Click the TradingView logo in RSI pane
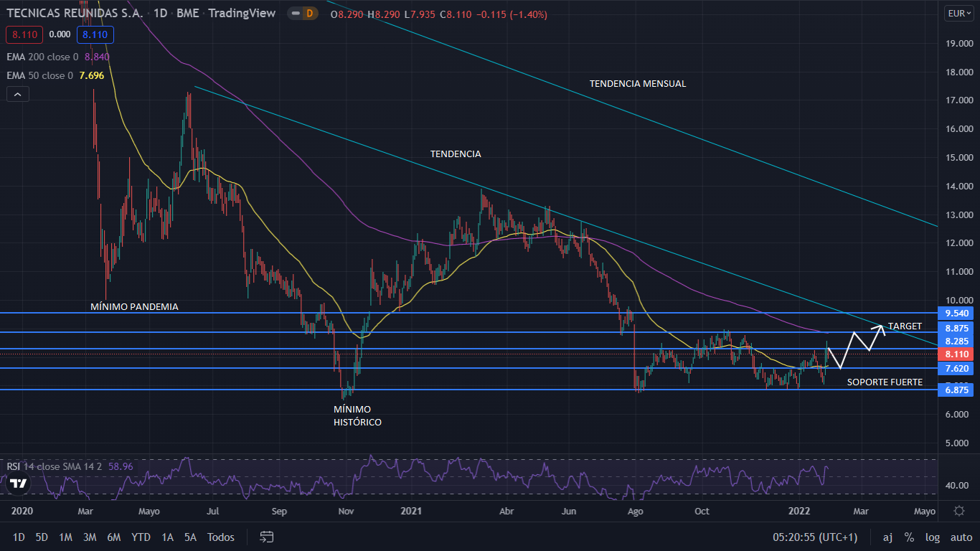 point(19,484)
